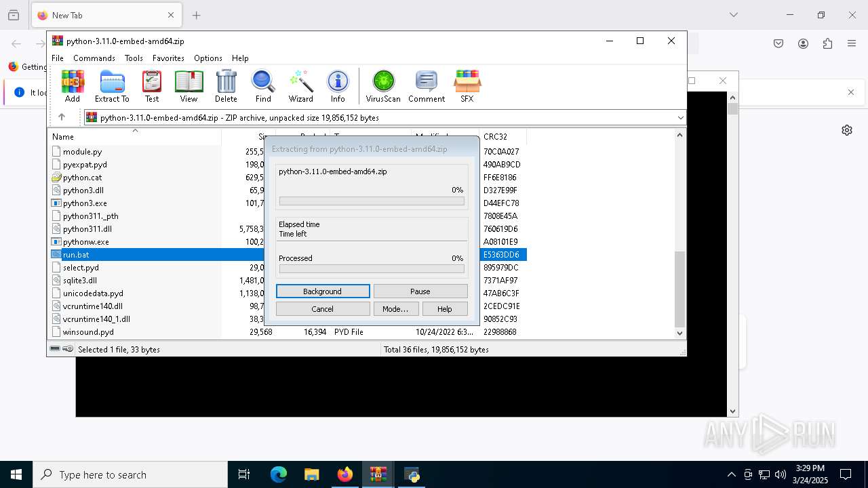Open Firefox list all tabs chevron
Screen dimensions: 868x488
tap(733, 15)
